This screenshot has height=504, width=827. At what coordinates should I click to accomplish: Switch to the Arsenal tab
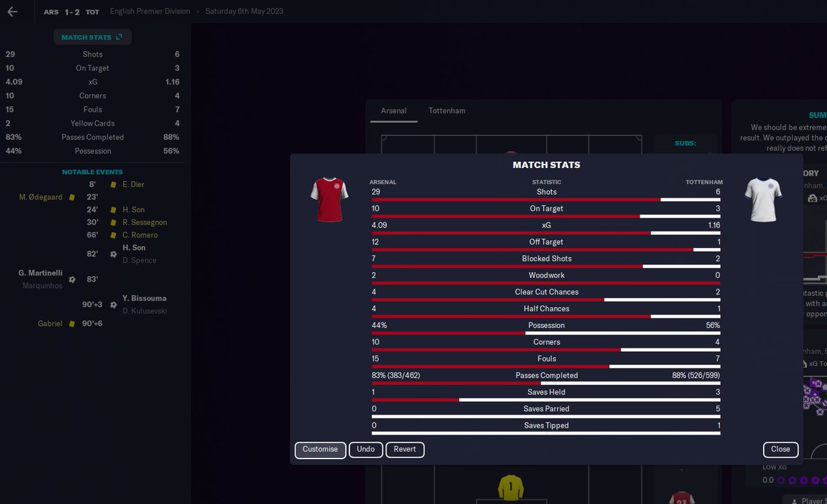[x=394, y=111]
